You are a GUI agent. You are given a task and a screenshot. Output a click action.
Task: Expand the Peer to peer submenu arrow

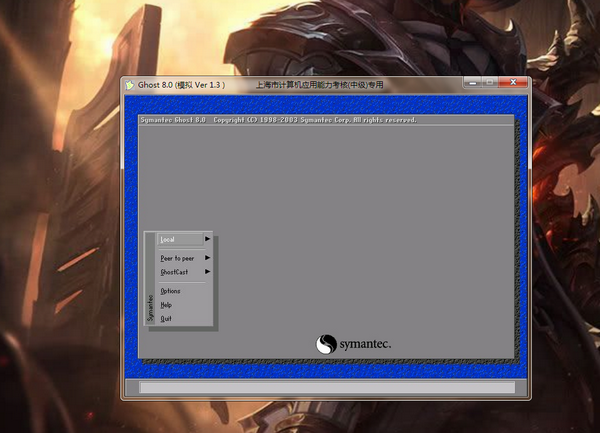pos(207,258)
